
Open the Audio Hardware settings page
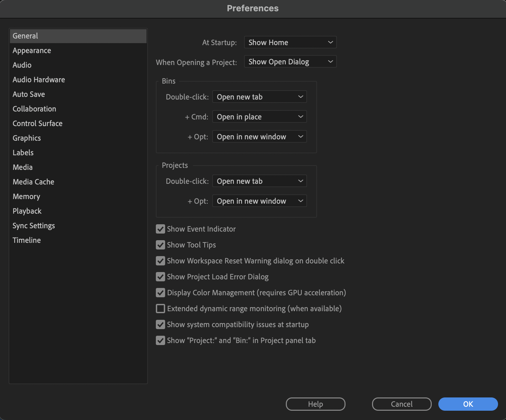[38, 79]
